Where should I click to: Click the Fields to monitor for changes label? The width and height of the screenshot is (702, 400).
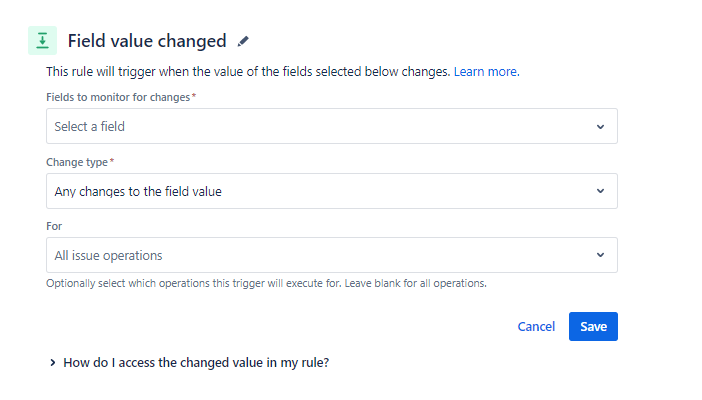pyautogui.click(x=118, y=97)
